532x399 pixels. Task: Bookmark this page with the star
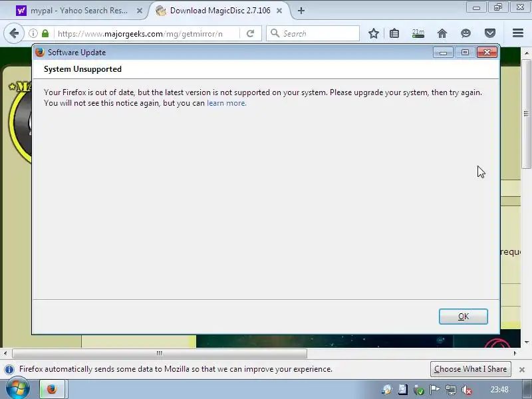374,33
